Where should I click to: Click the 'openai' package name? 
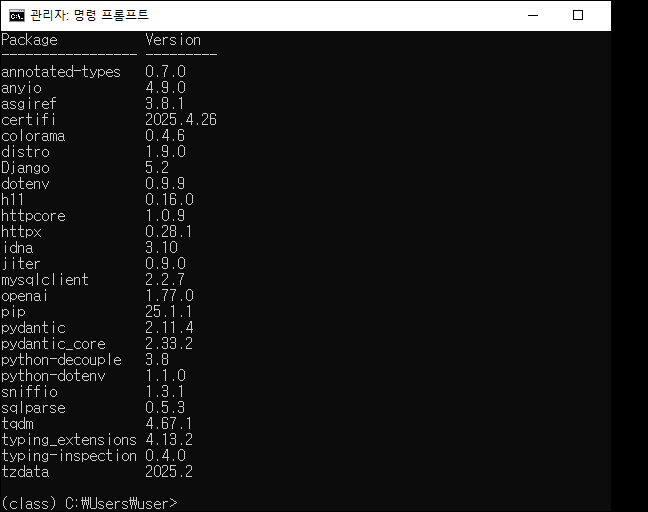pos(24,296)
